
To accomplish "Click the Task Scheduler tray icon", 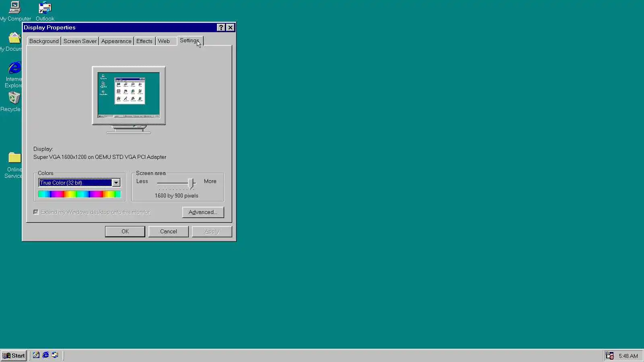I will pyautogui.click(x=610, y=356).
